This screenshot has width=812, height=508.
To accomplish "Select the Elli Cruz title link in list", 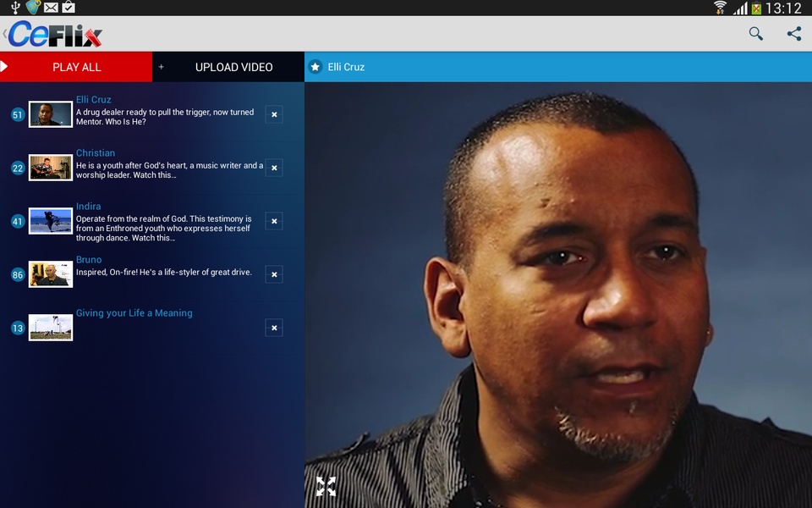I will 93,100.
